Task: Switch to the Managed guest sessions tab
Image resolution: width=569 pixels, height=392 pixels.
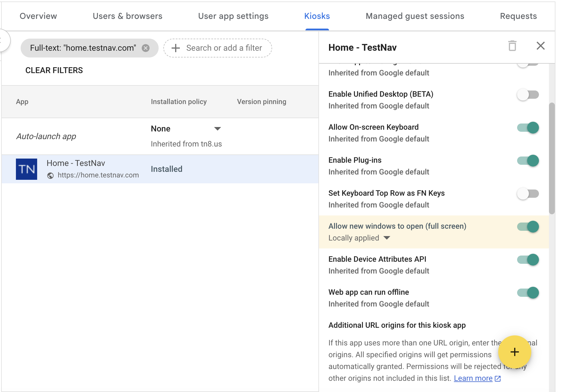Action: coord(415,16)
